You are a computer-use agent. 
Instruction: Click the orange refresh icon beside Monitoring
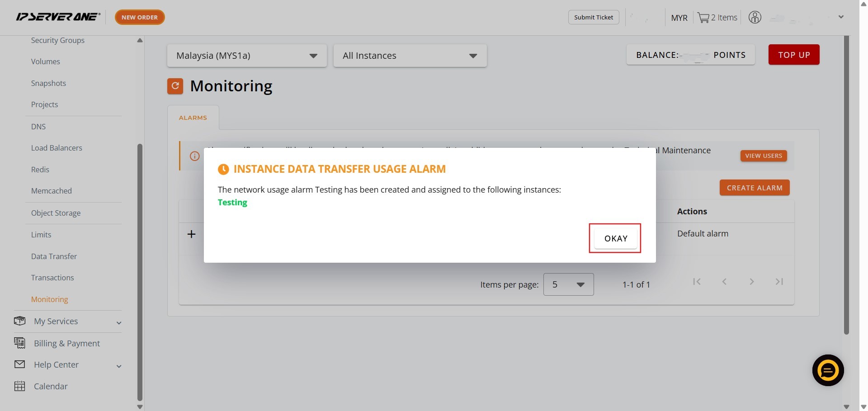[175, 86]
